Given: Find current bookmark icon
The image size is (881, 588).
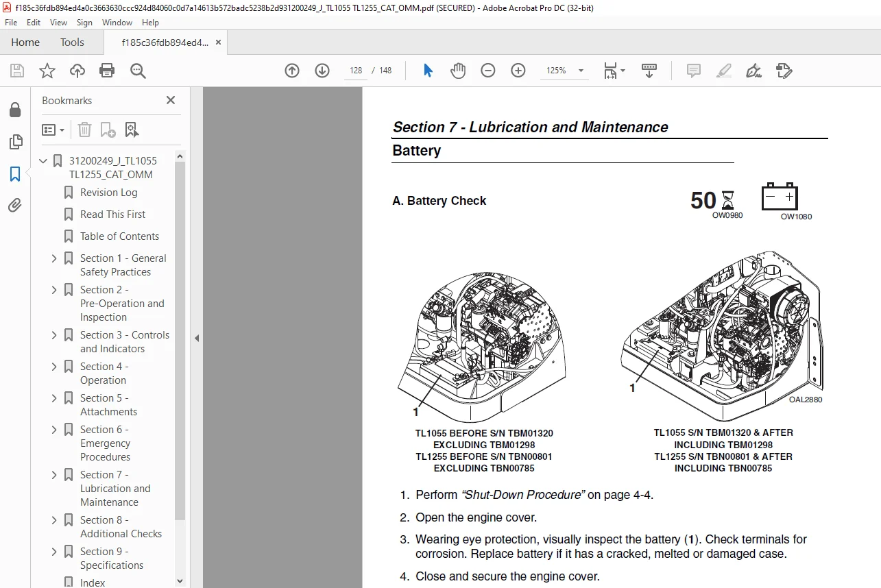Looking at the screenshot, I should (132, 130).
